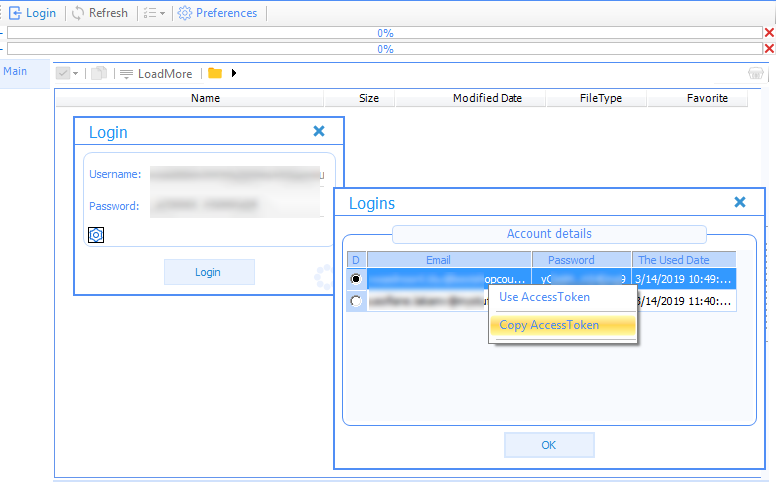
Task: Click the second account email cell
Action: click(x=428, y=301)
